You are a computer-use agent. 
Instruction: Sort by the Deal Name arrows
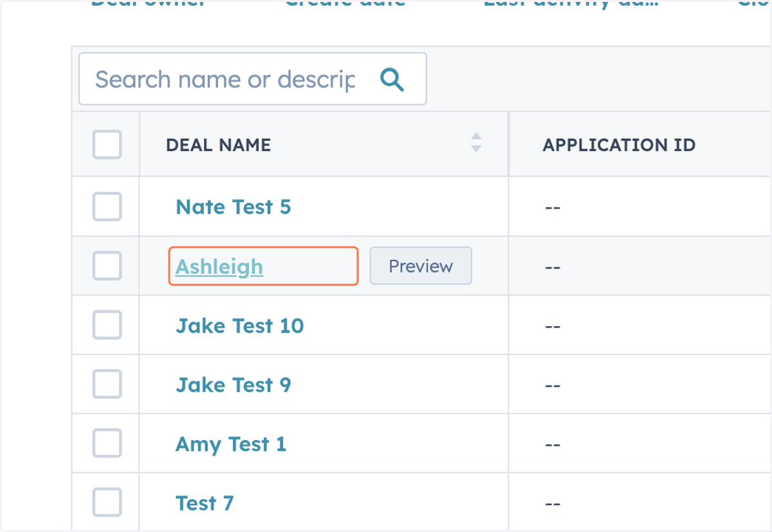pyautogui.click(x=476, y=142)
